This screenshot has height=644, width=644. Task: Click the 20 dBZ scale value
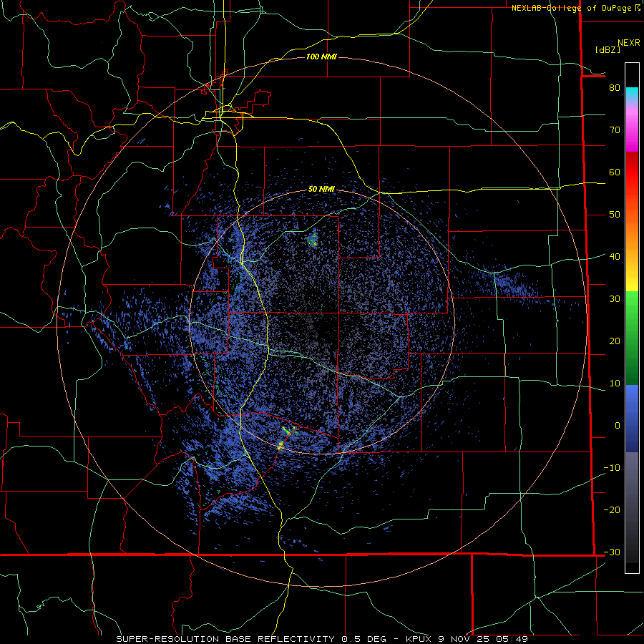pyautogui.click(x=615, y=341)
